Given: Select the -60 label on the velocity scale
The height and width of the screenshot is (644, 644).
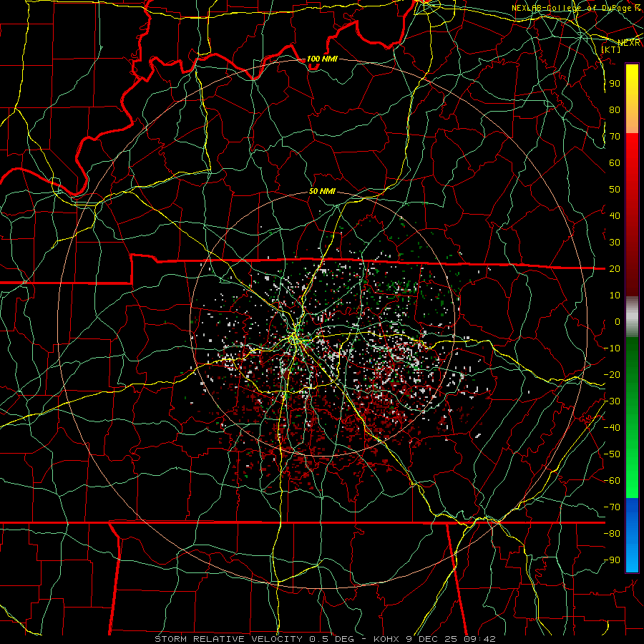Looking at the screenshot, I should [x=612, y=481].
